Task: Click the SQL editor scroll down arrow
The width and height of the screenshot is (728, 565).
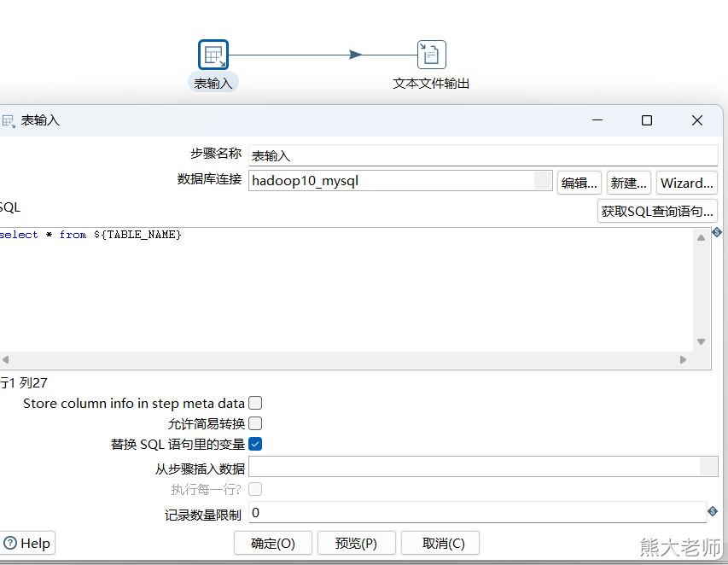Action: pos(701,341)
